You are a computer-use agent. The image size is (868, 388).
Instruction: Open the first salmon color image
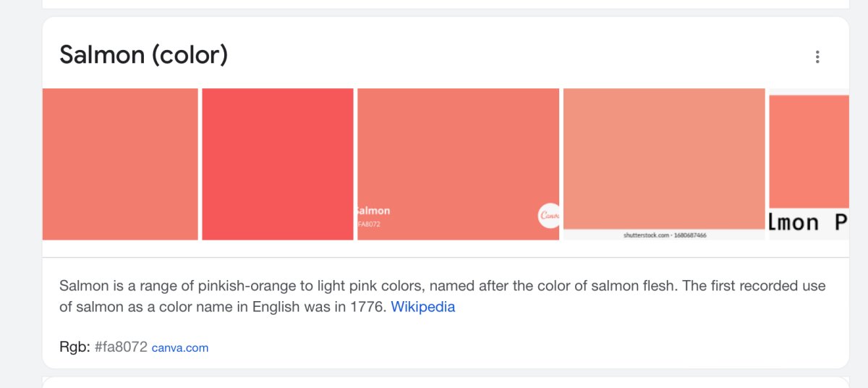point(120,164)
